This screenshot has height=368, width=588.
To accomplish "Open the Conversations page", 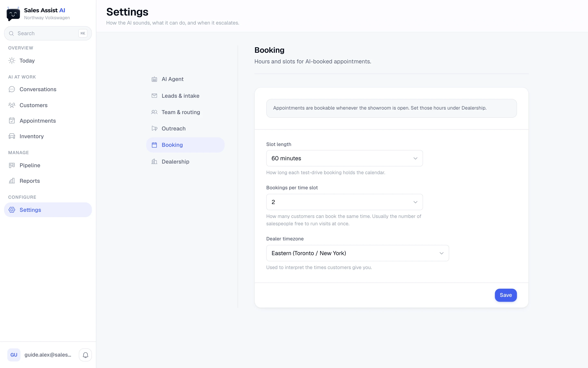I will (x=48, y=89).
